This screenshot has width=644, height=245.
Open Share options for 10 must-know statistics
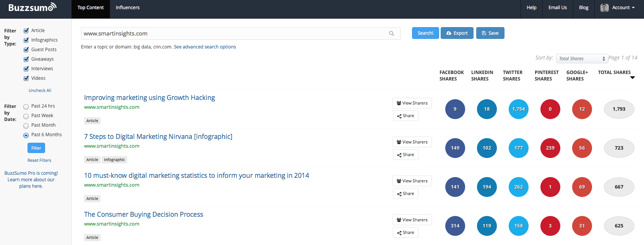tap(406, 193)
